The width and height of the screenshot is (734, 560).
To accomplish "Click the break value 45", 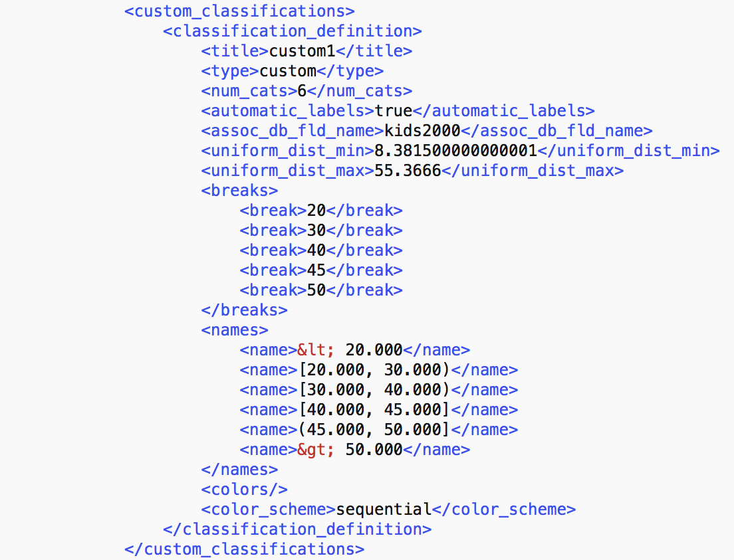I will pos(316,270).
